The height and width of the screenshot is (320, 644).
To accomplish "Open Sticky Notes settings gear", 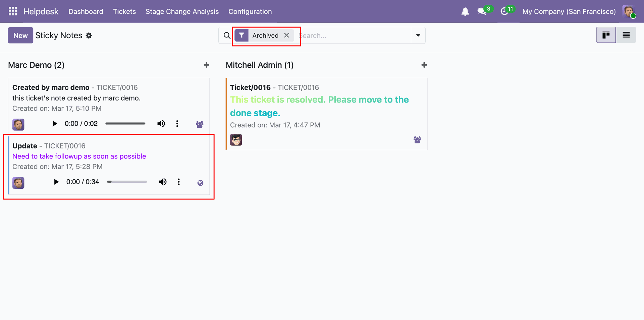I will coord(89,36).
